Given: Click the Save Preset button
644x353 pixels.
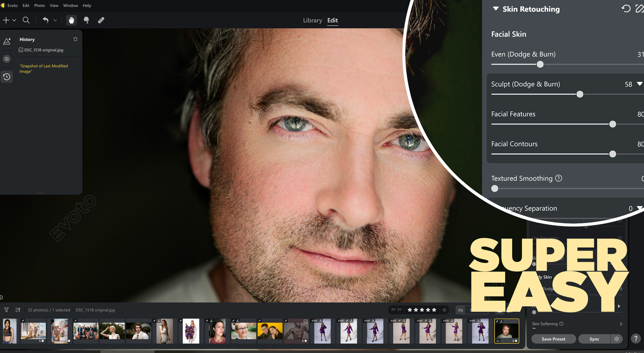Looking at the screenshot, I should pyautogui.click(x=553, y=339).
